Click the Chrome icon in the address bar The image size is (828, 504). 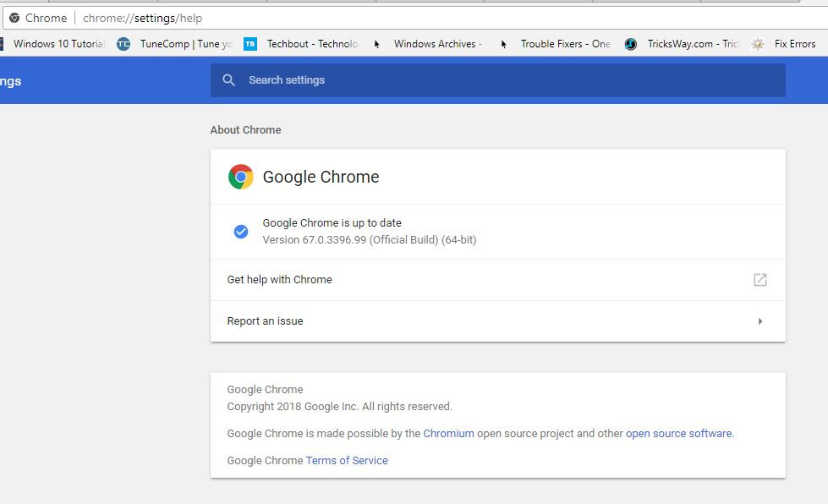pos(14,18)
